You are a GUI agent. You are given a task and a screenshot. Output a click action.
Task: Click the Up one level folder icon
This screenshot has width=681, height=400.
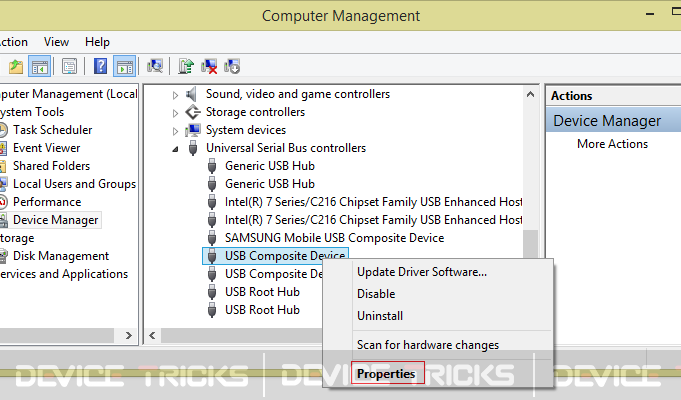16,66
